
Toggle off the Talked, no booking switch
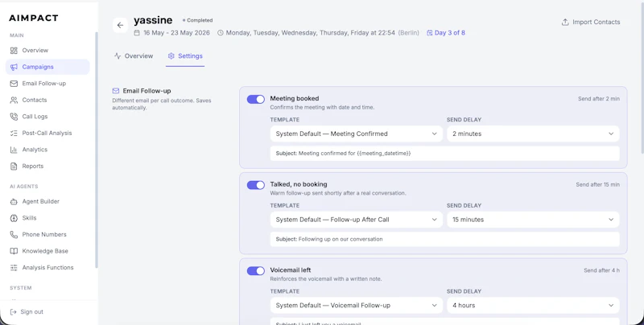[255, 185]
